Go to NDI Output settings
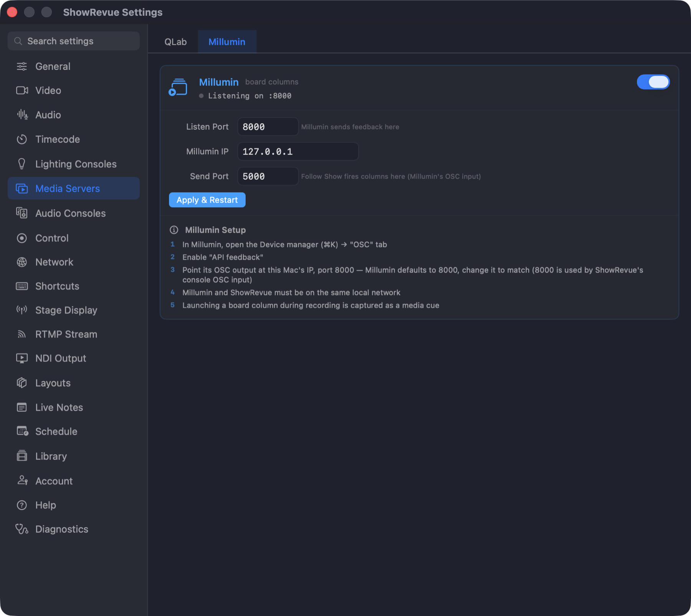The width and height of the screenshot is (691, 616). [73, 358]
